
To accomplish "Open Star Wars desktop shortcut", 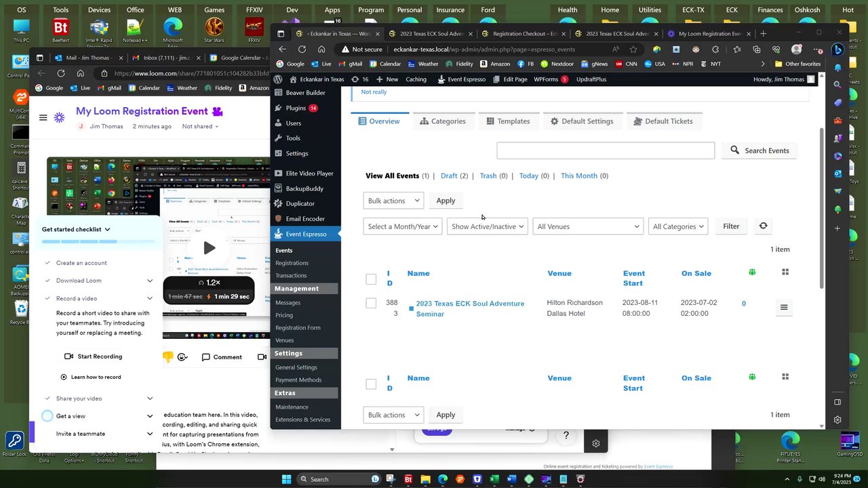I will [214, 30].
